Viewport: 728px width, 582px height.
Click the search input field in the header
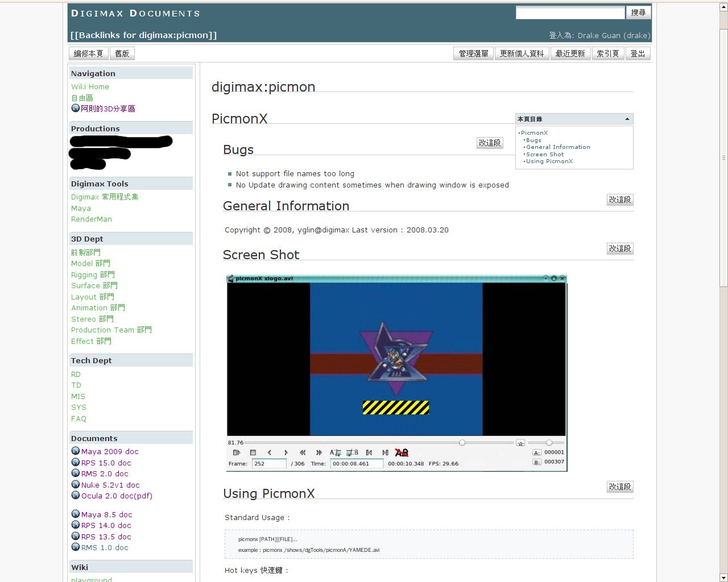pos(570,13)
